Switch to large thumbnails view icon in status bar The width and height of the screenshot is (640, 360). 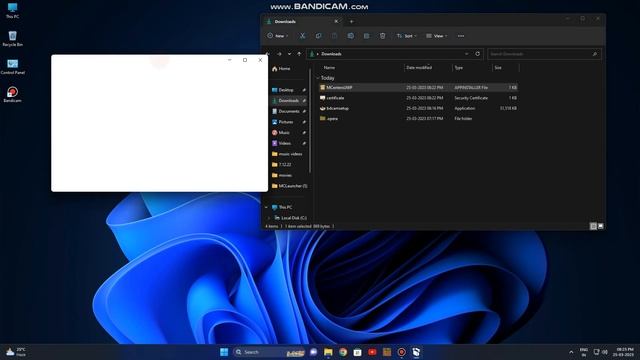[600, 226]
